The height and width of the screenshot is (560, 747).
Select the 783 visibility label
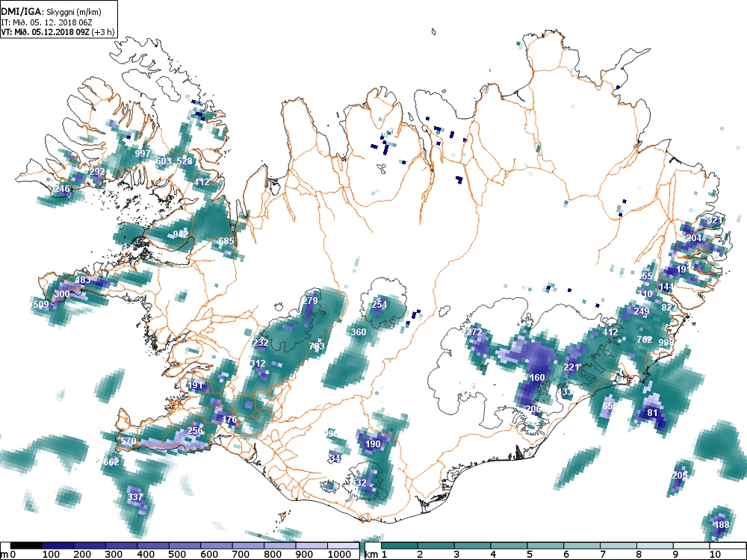coord(317,346)
